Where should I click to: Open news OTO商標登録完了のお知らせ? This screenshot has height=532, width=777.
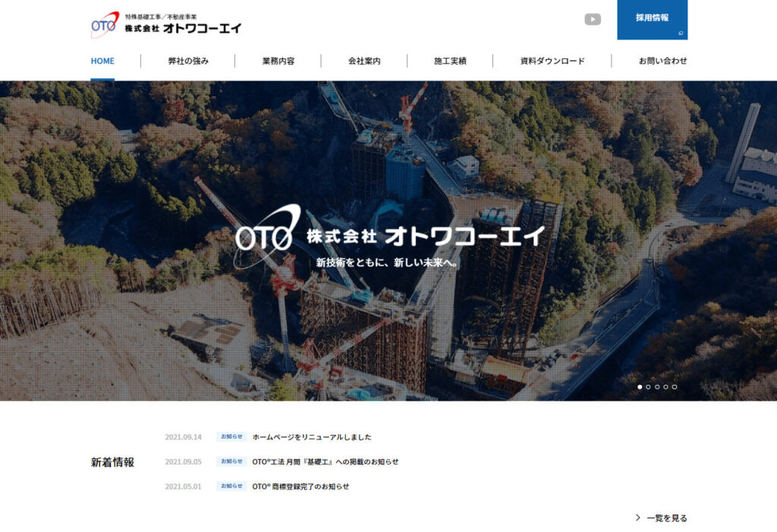pyautogui.click(x=300, y=486)
